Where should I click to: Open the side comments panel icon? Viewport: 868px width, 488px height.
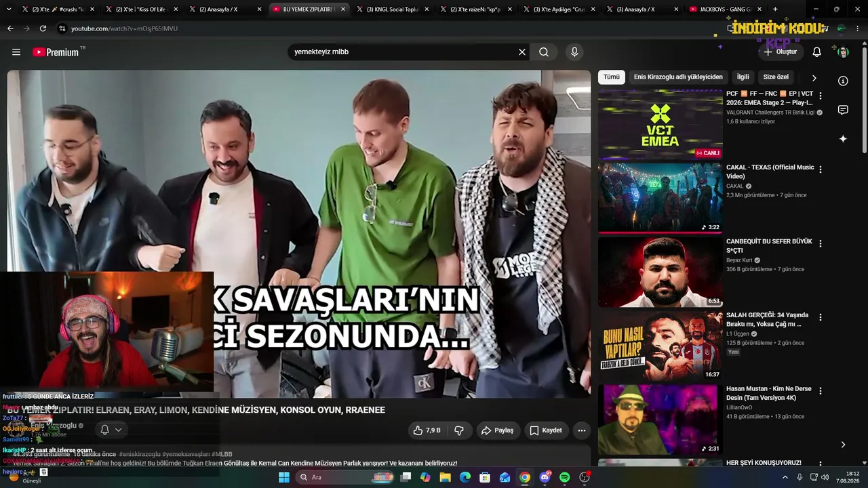[x=843, y=110]
